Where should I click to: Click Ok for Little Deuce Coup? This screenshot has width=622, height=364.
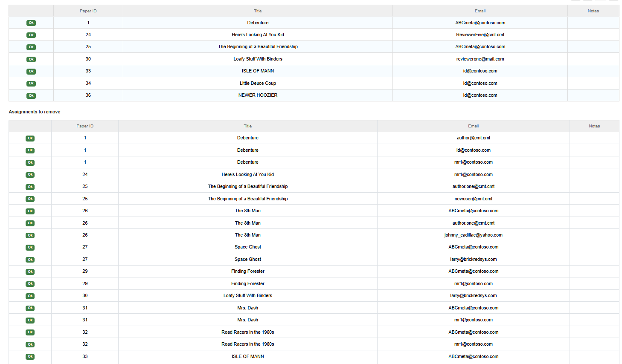pyautogui.click(x=31, y=83)
